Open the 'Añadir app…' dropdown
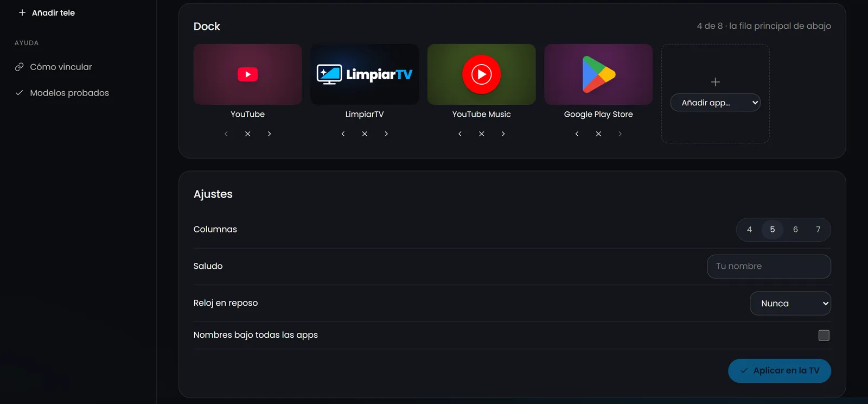This screenshot has height=404, width=868. [x=716, y=103]
